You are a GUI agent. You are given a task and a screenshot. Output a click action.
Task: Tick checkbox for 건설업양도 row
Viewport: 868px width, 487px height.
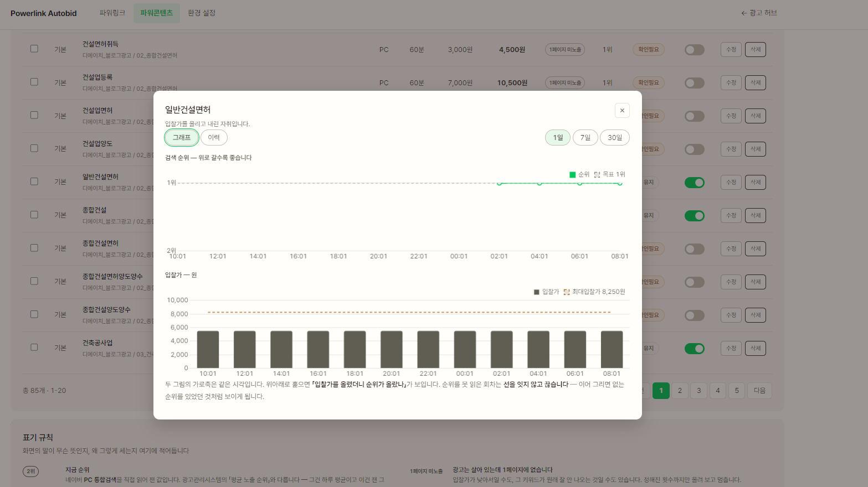point(34,148)
